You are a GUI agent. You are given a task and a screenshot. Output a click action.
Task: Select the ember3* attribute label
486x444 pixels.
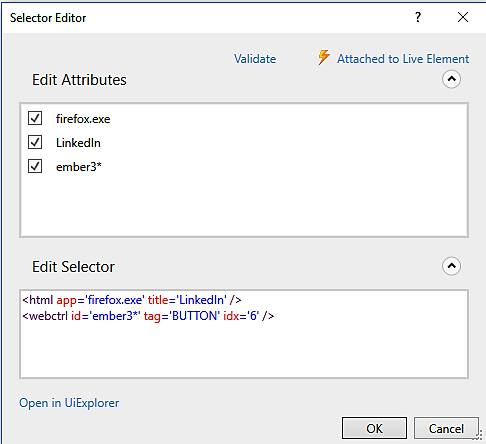pos(79,167)
